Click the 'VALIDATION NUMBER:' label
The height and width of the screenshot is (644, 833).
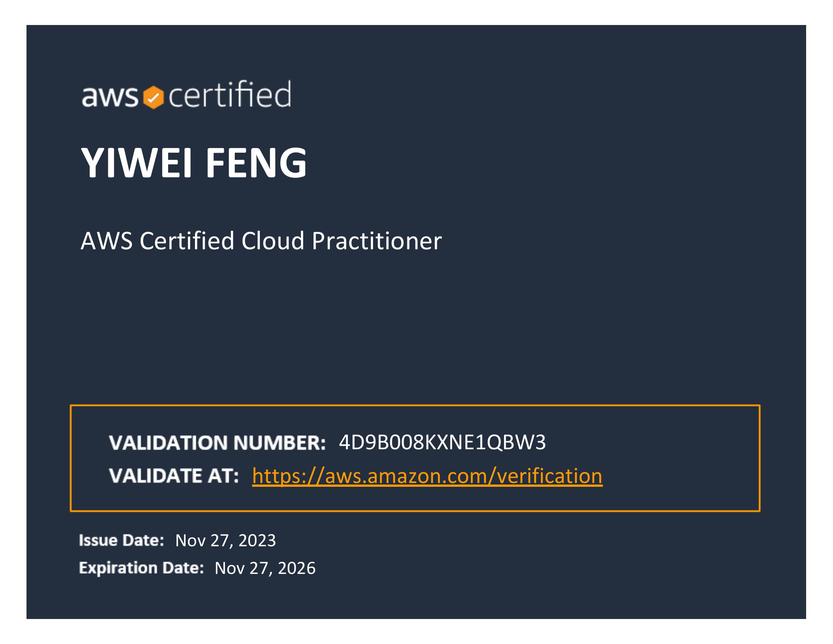(x=217, y=442)
